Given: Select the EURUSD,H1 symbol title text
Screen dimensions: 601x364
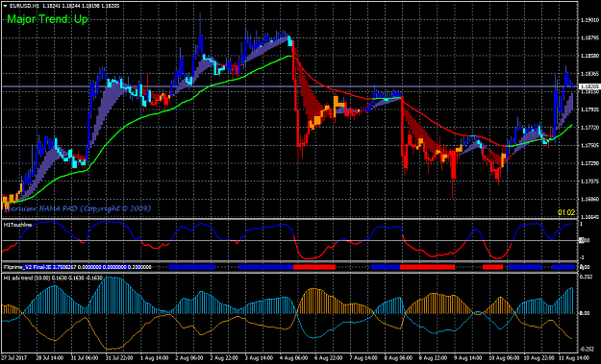Looking at the screenshot, I should point(23,6).
